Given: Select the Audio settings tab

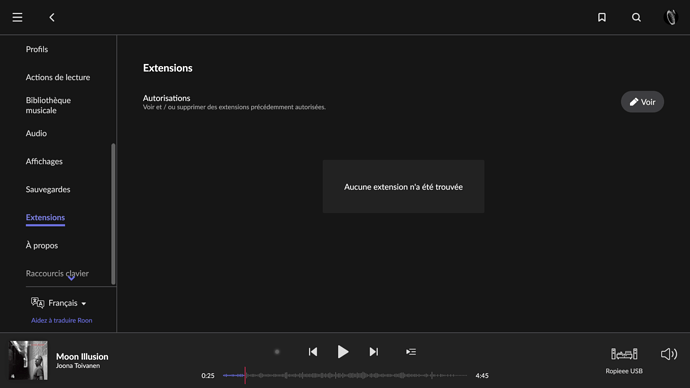Looking at the screenshot, I should point(36,133).
